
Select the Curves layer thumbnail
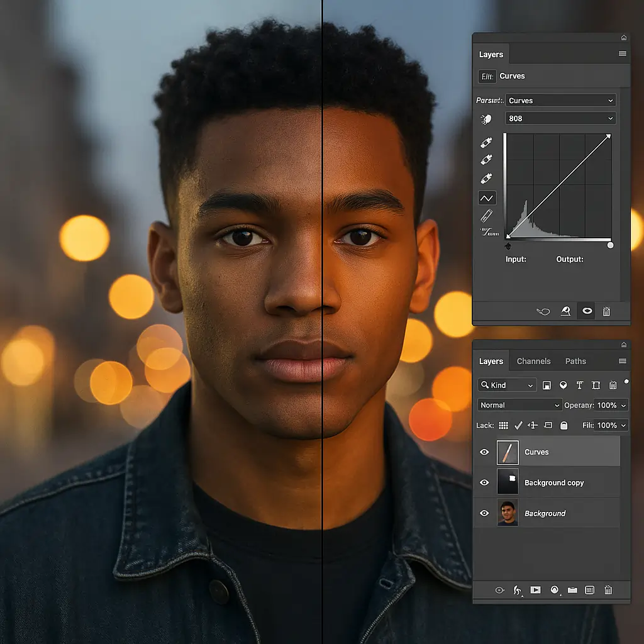[508, 452]
